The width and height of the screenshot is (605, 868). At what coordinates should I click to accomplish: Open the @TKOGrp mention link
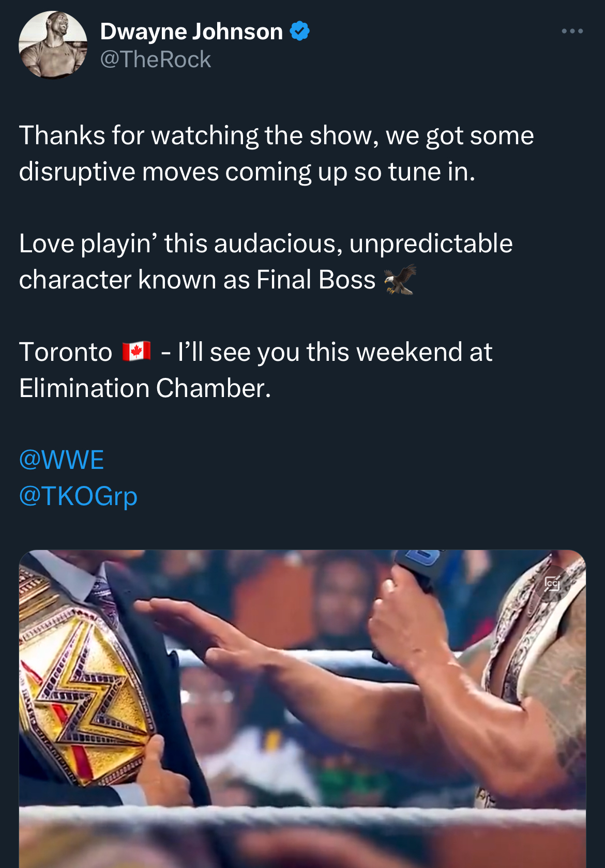[78, 496]
